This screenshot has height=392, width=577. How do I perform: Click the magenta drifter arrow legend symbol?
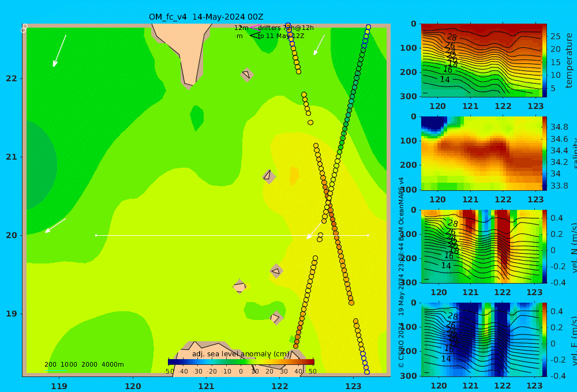[x=254, y=27]
